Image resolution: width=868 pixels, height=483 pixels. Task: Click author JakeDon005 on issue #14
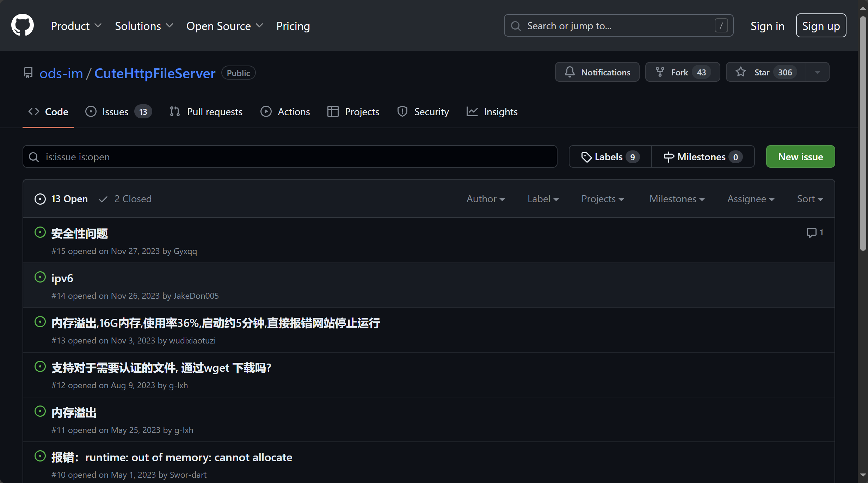click(x=196, y=296)
